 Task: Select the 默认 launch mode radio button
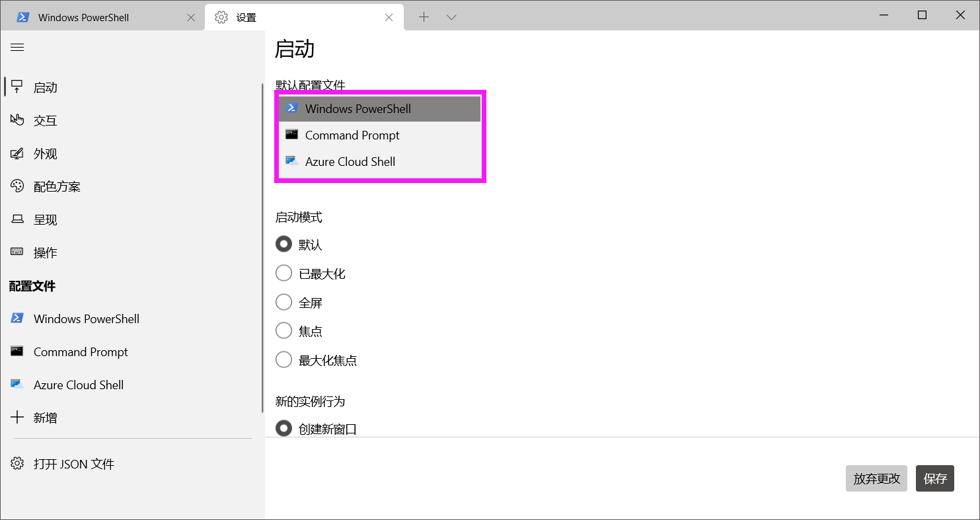coord(283,244)
